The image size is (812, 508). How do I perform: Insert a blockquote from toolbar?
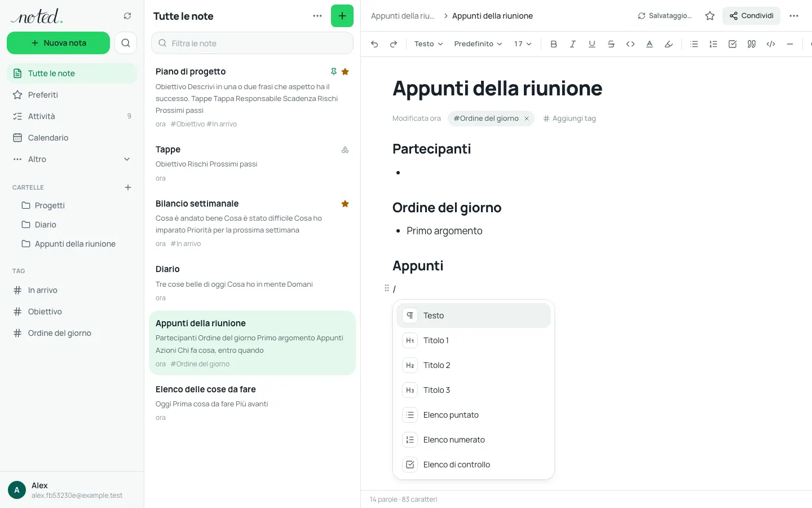tap(752, 44)
